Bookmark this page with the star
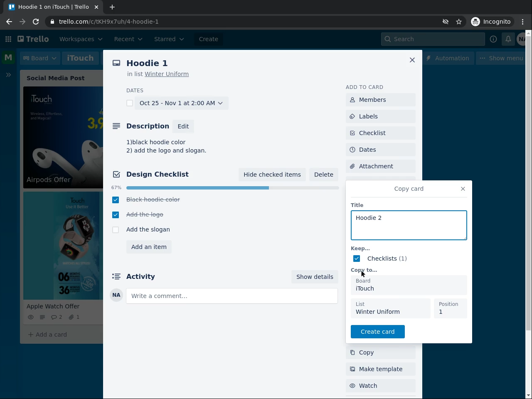This screenshot has width=532, height=399. (459, 22)
